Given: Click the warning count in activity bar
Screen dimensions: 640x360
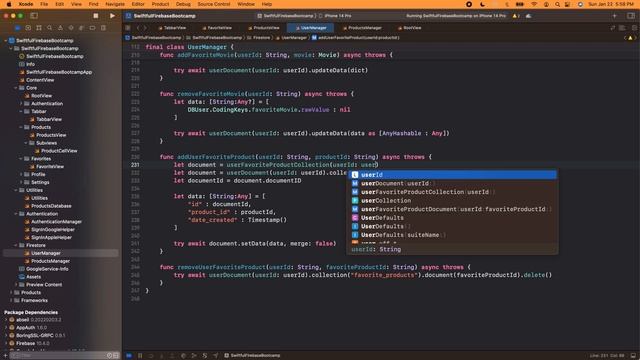Looking at the screenshot, I should (516, 16).
